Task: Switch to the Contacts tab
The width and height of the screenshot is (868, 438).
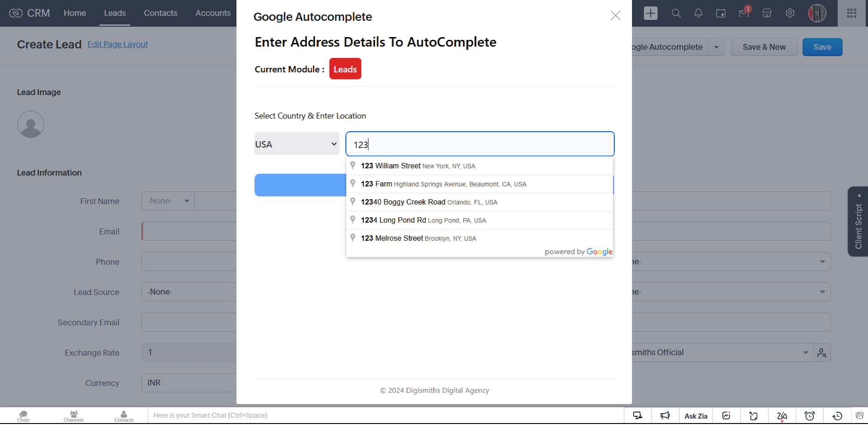Action: coord(160,13)
